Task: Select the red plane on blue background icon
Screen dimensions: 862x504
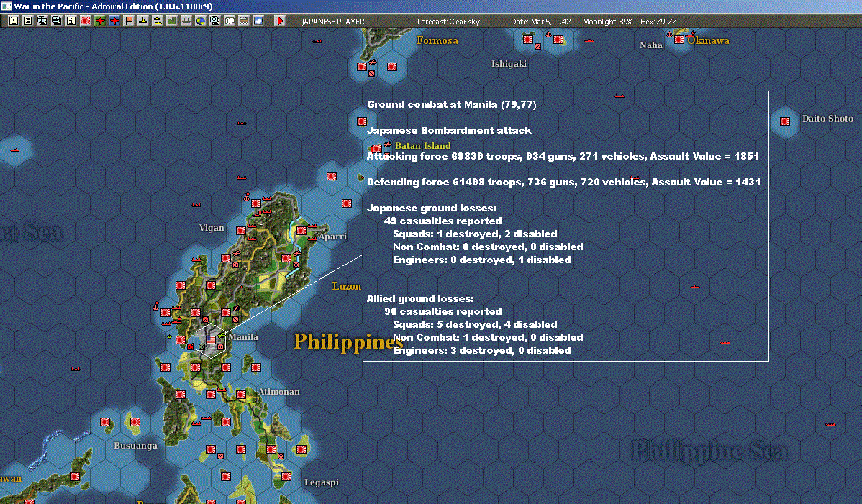Action: coord(114,21)
